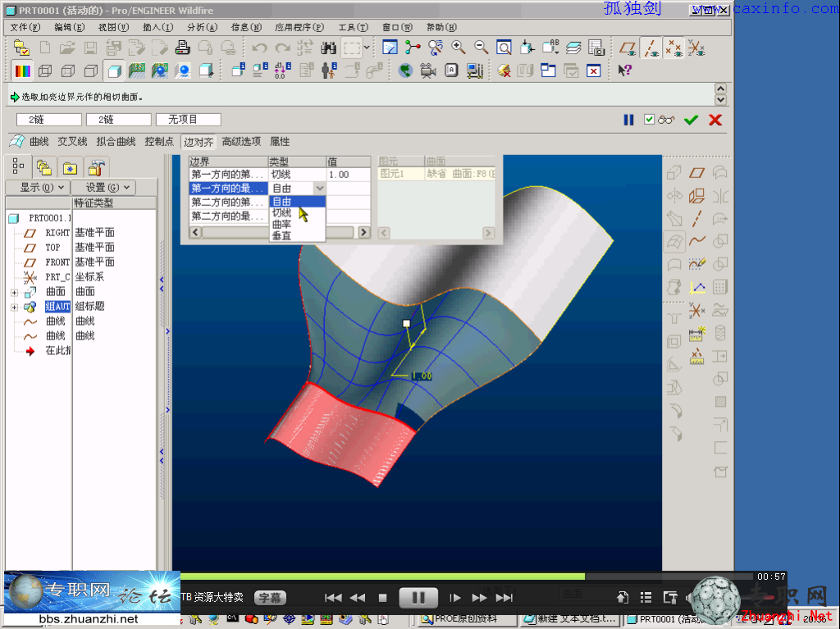This screenshot has height=629, width=840.
Task: Pause the feature tool with blue bars
Action: tap(629, 120)
